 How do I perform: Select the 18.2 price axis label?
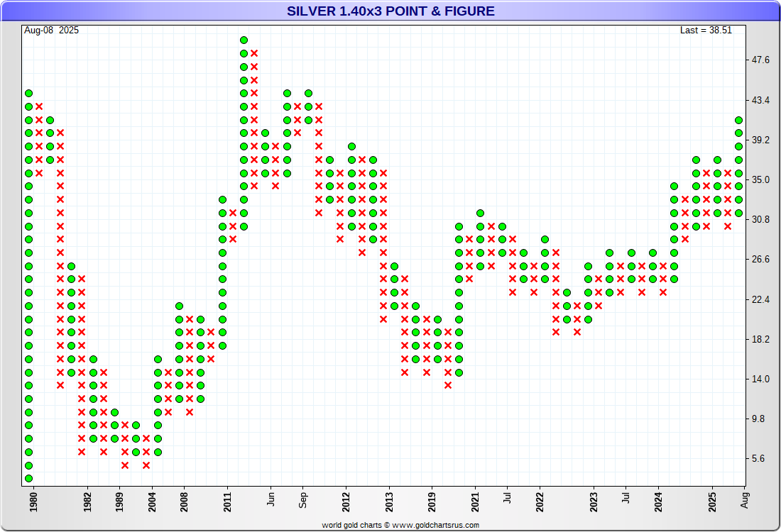tap(760, 339)
